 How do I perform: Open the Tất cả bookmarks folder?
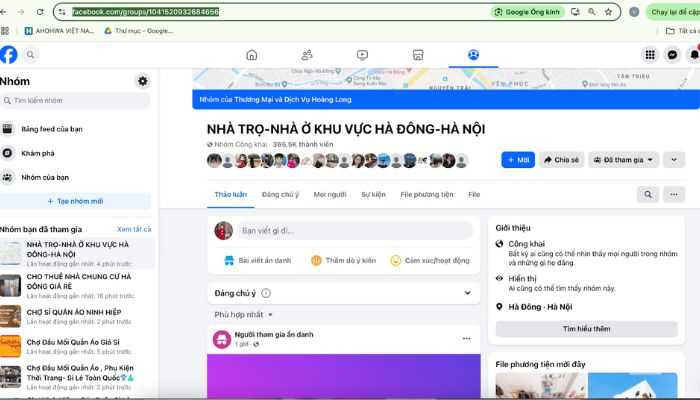tap(682, 31)
